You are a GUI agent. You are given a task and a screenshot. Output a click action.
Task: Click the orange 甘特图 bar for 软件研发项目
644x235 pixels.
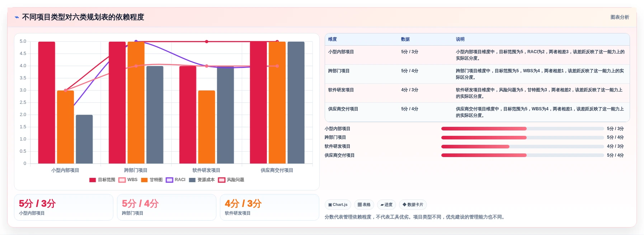pyautogui.click(x=207, y=127)
